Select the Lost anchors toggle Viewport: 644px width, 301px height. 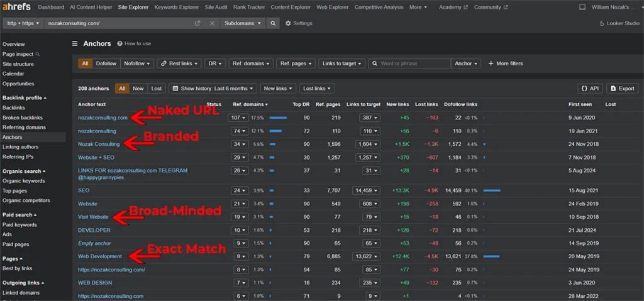tap(157, 88)
